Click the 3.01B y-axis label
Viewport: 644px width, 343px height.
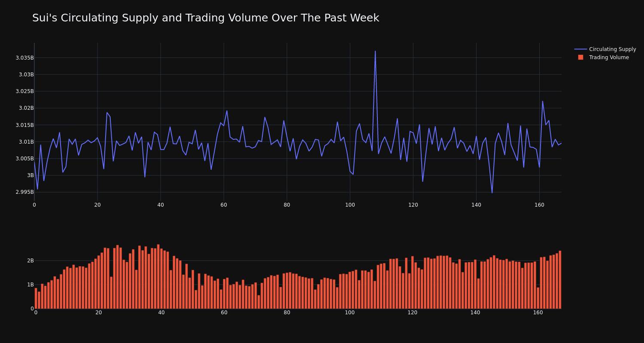pos(26,142)
